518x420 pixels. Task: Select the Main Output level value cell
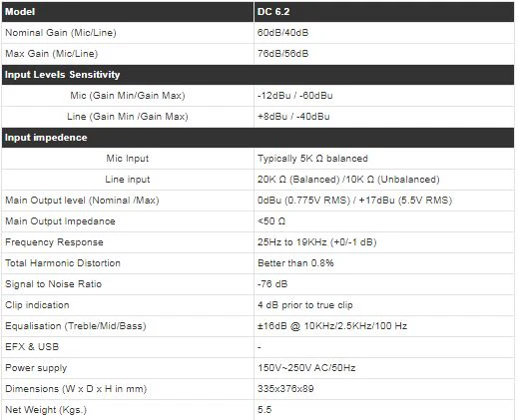384,201
